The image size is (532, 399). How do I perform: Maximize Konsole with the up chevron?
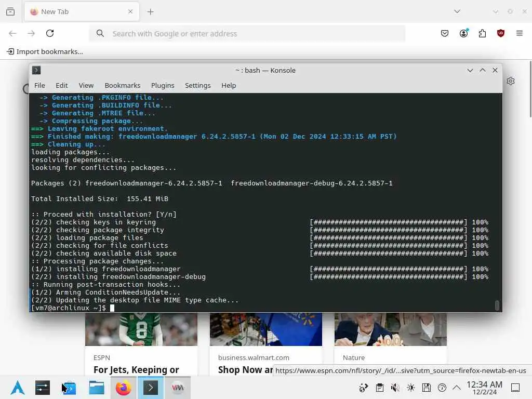[x=483, y=70]
